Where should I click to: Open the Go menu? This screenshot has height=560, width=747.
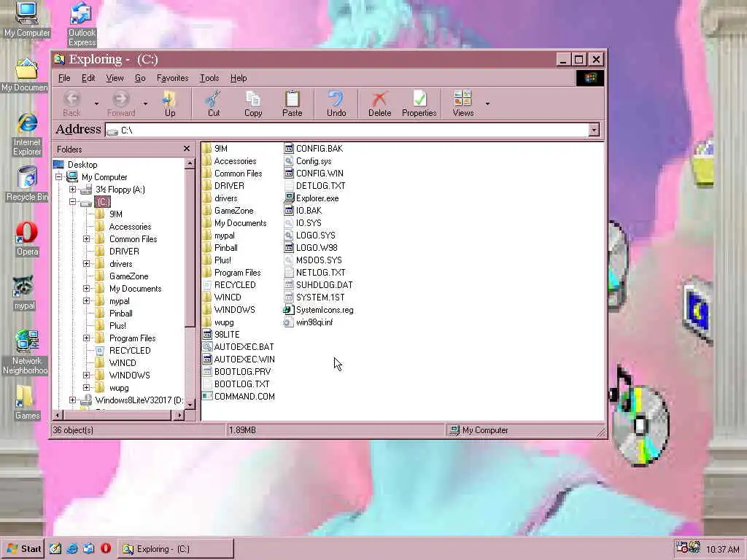[x=140, y=78]
